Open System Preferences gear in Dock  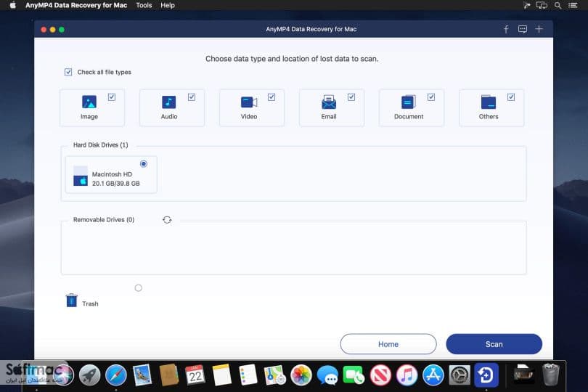tap(460, 375)
